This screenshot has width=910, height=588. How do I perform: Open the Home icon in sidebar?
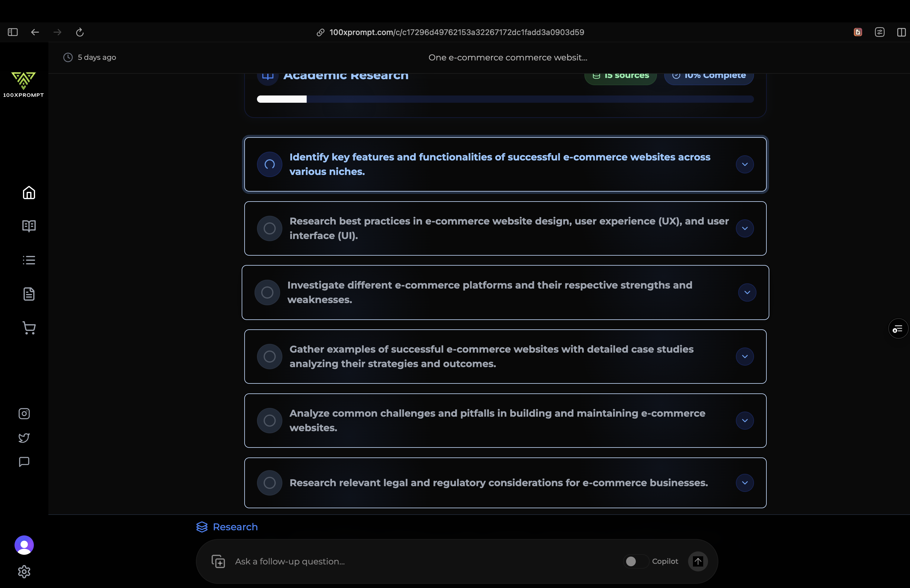point(29,193)
